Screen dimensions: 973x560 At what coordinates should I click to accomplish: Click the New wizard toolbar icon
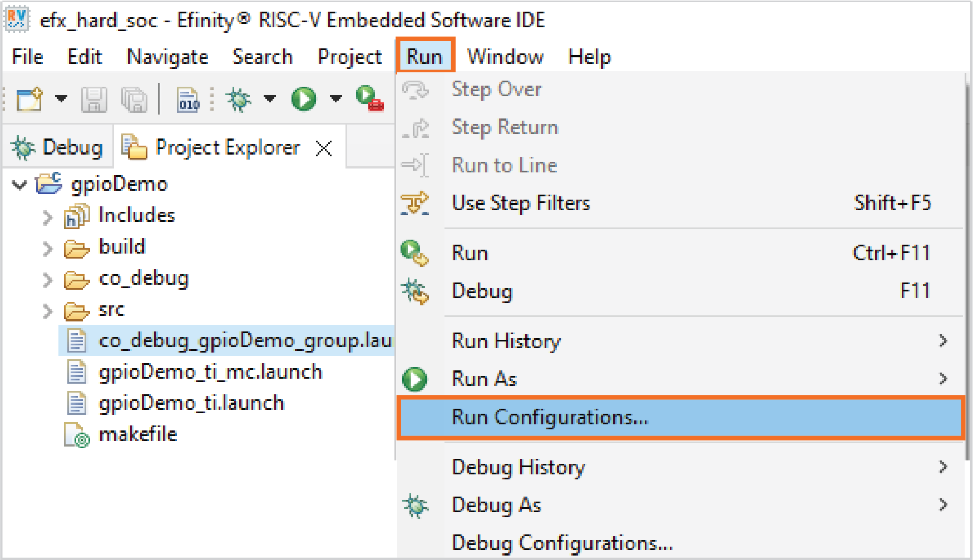tap(29, 100)
